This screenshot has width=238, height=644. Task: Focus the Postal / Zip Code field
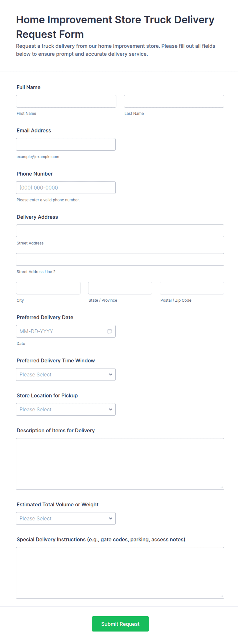pyautogui.click(x=192, y=288)
